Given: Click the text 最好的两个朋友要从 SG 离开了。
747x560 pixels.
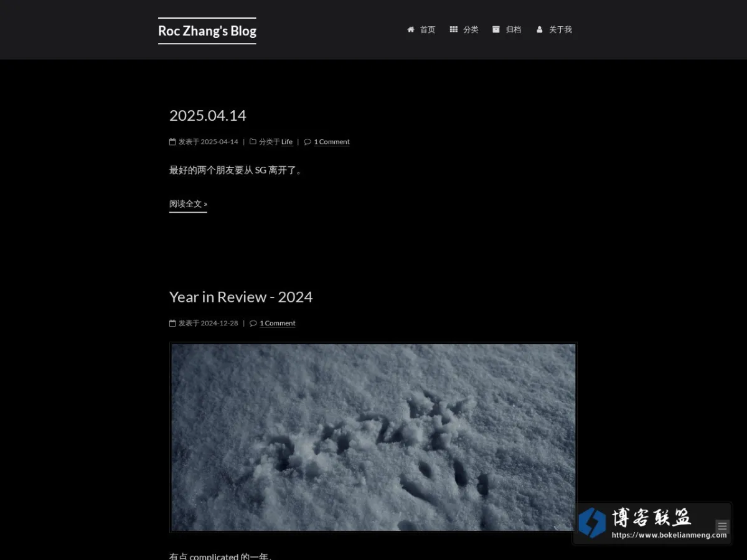Looking at the screenshot, I should point(237,170).
